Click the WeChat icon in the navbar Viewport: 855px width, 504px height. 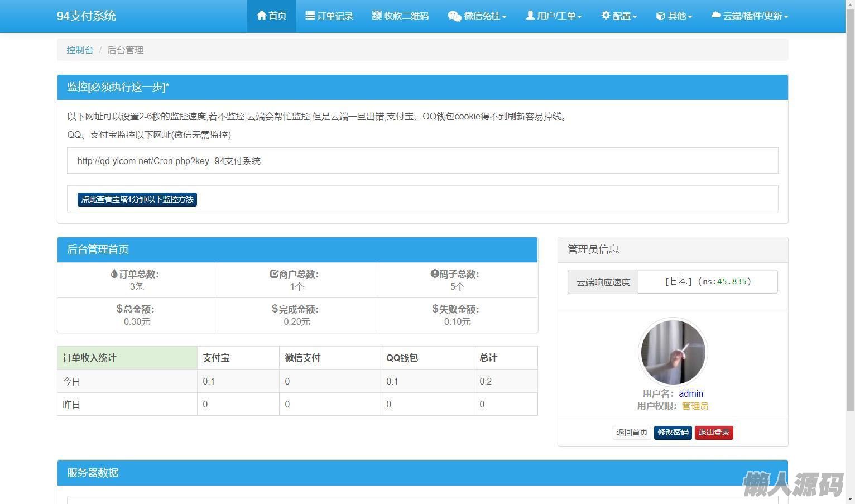(454, 16)
